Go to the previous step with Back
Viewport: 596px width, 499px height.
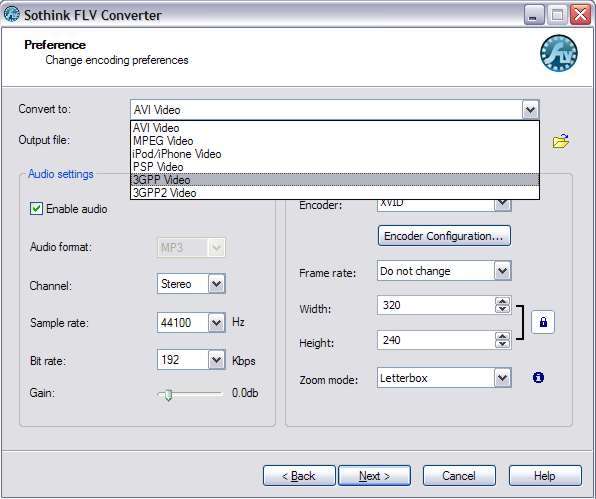(x=299, y=475)
